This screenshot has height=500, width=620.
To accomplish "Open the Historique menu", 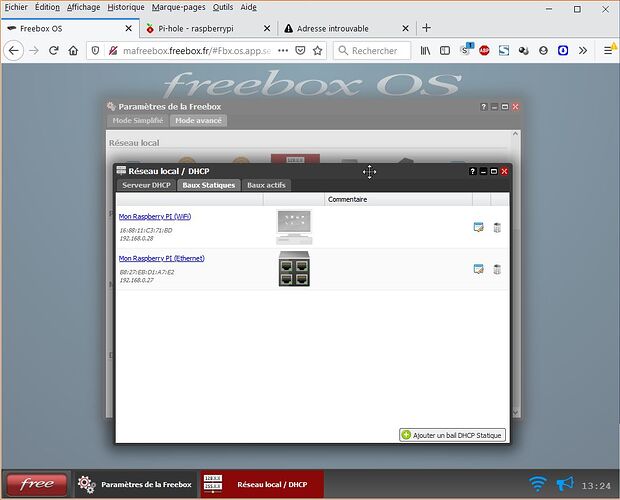I will (126, 7).
